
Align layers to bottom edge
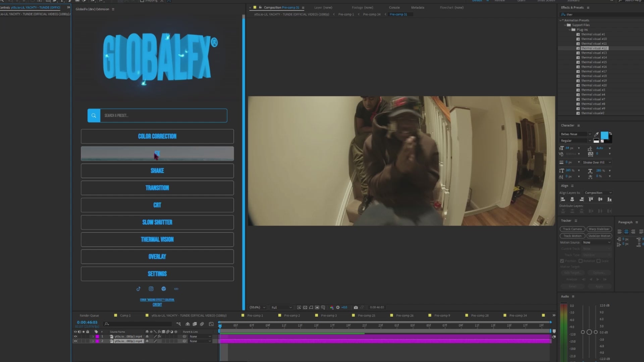(x=609, y=199)
